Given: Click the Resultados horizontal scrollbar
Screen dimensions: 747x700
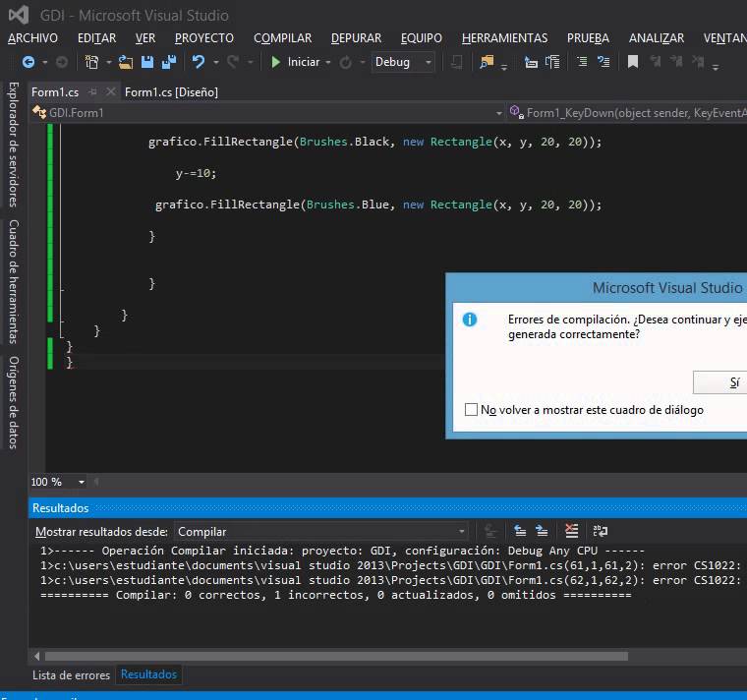Looking at the screenshot, I should click(x=336, y=656).
